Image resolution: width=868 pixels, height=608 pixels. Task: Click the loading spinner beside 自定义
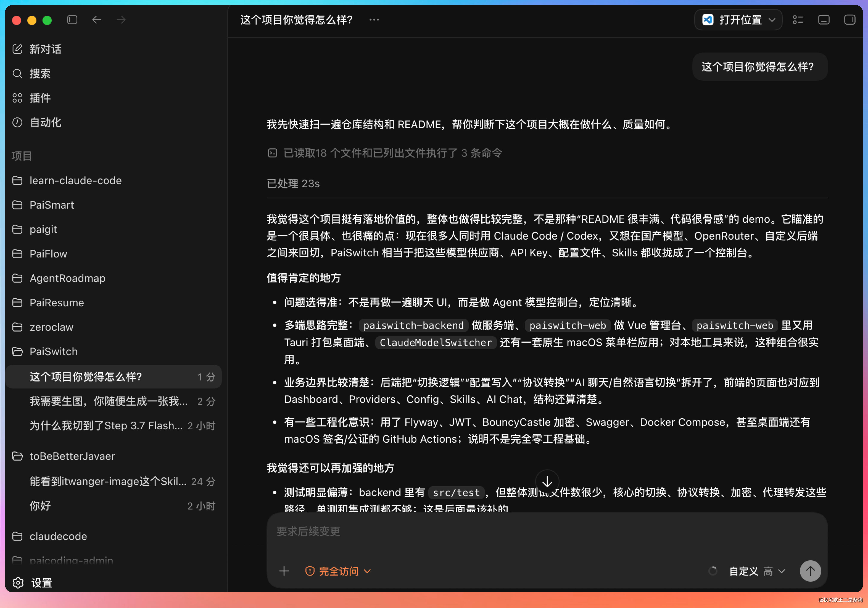713,571
